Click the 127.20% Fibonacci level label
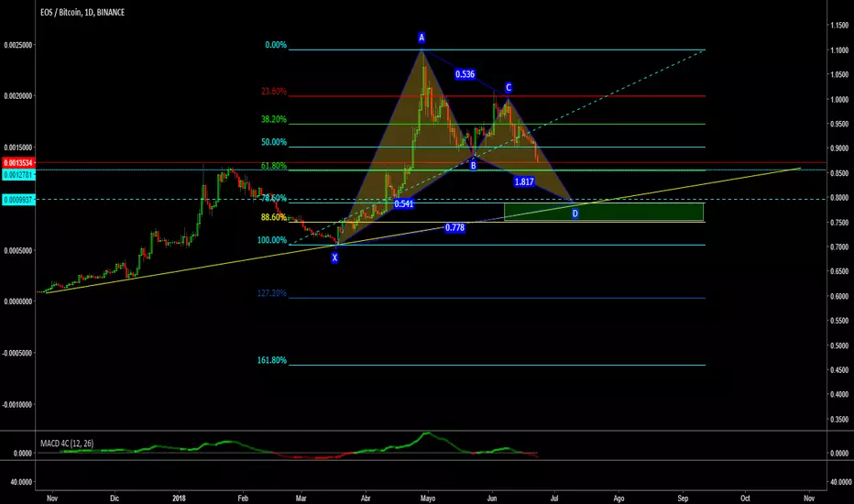 (x=272, y=293)
